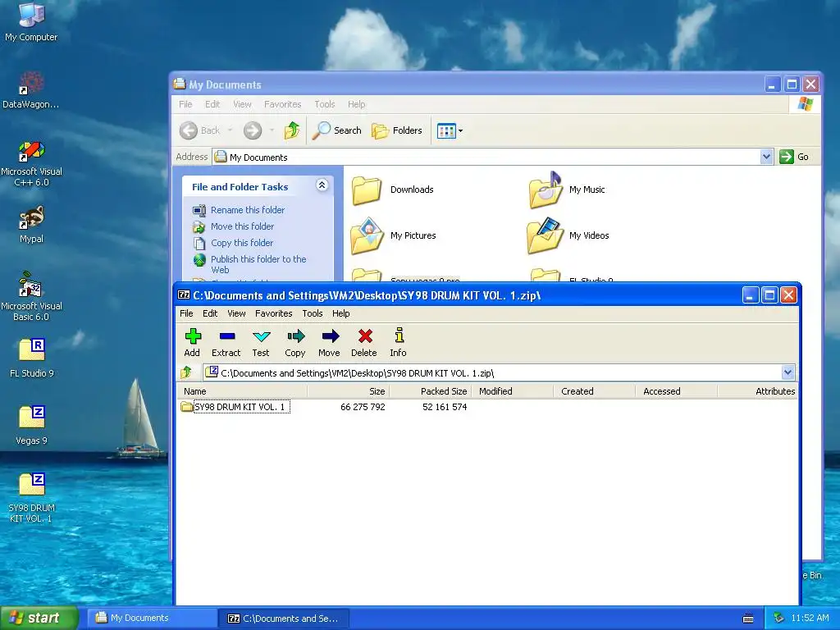Expand My Documents address bar dropdown
840x630 pixels.
pyautogui.click(x=767, y=157)
